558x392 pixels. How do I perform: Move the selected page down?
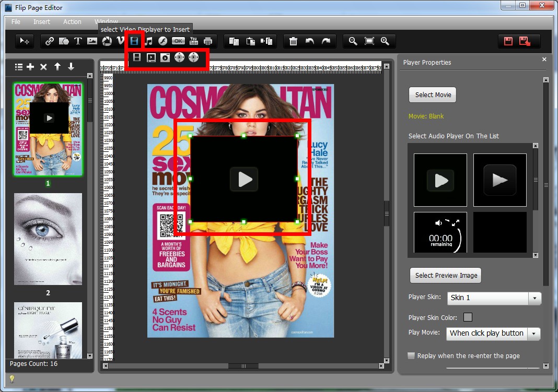click(x=71, y=66)
